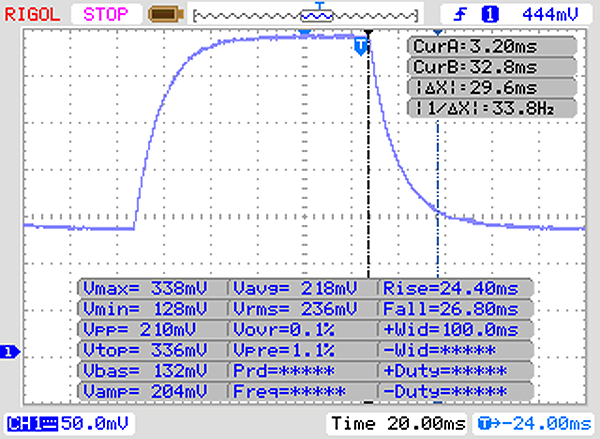Click the Time 20.00ms timebase readout
This screenshot has height=439, width=600.
click(x=398, y=424)
